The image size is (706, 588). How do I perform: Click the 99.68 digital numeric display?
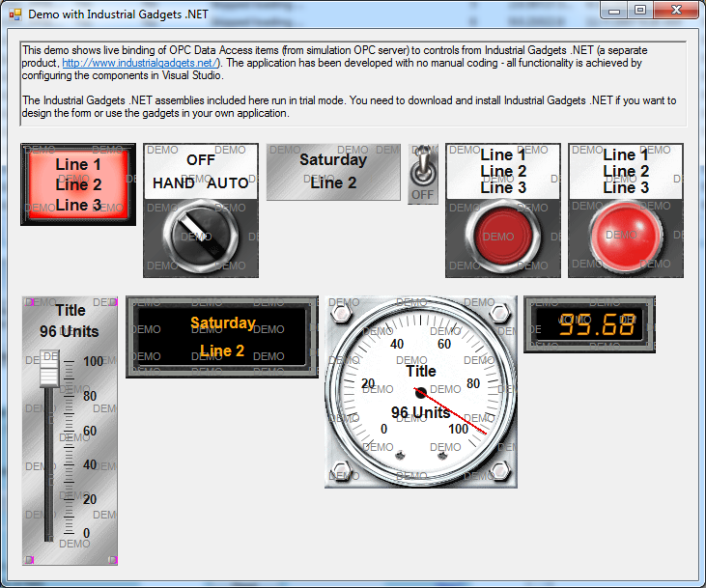(x=589, y=324)
